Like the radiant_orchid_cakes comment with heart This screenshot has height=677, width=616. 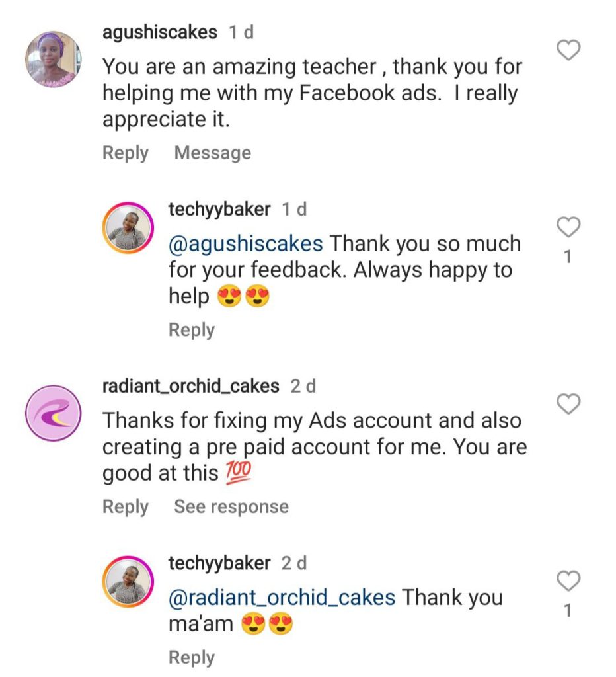point(569,403)
